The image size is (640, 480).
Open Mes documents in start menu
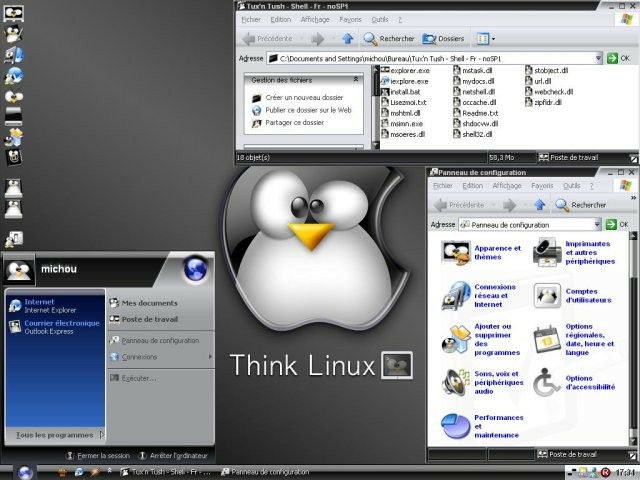coord(144,303)
